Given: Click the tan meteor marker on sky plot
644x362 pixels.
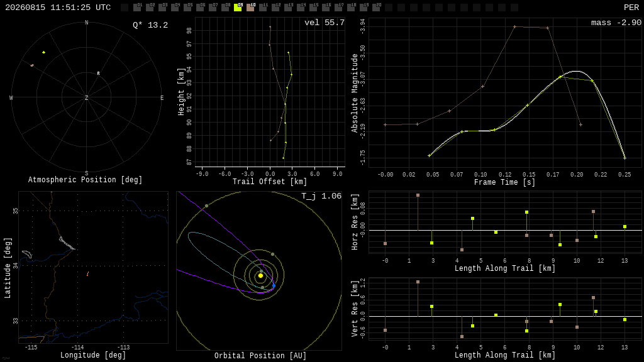Looking at the screenshot, I should click(32, 65).
